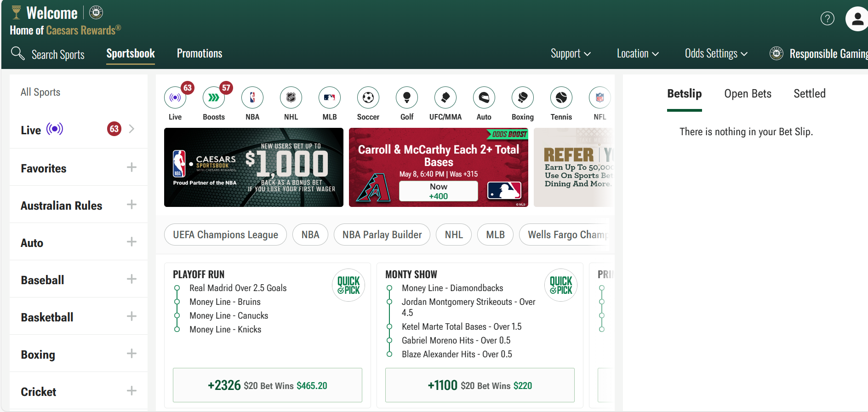The height and width of the screenshot is (412, 868).
Task: Select the MLB icon in the carousel
Action: coord(330,97)
